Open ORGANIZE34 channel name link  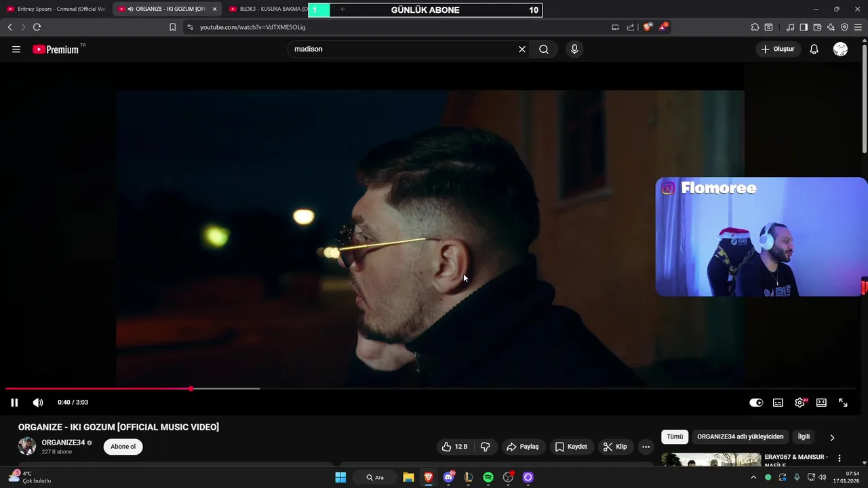[x=63, y=443]
